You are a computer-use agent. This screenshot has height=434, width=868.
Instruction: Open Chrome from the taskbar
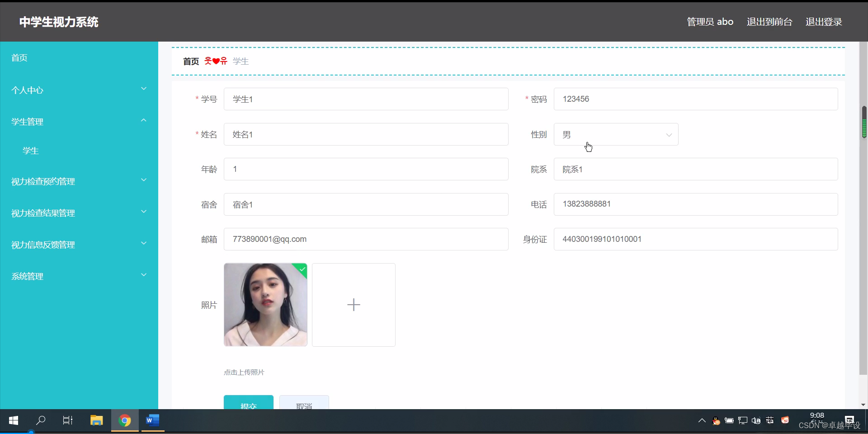pyautogui.click(x=125, y=420)
